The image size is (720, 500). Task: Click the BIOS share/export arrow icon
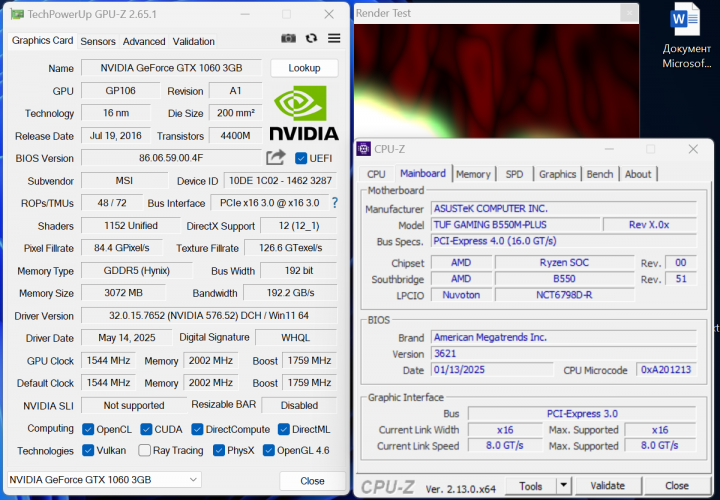click(276, 158)
